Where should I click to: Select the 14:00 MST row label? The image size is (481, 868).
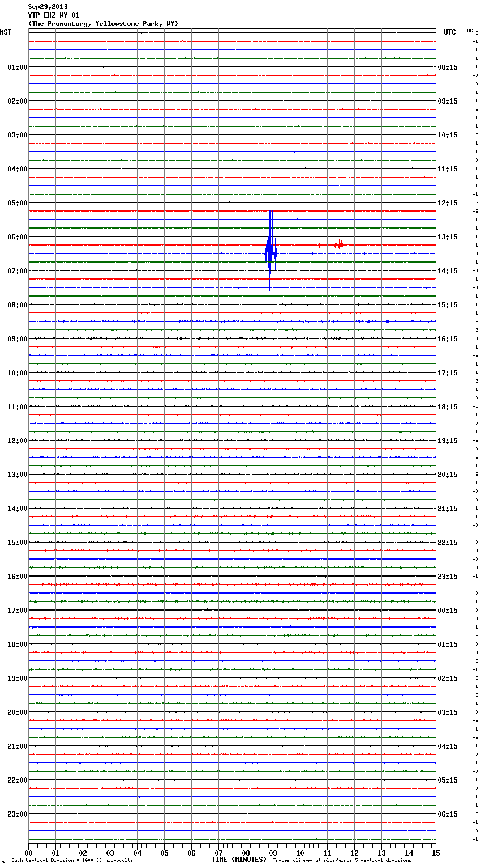coord(18,509)
